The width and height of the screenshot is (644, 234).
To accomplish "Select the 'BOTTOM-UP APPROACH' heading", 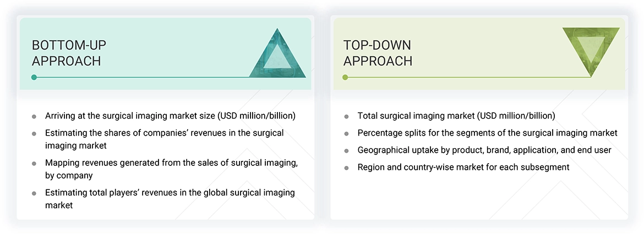I will 67,53.
